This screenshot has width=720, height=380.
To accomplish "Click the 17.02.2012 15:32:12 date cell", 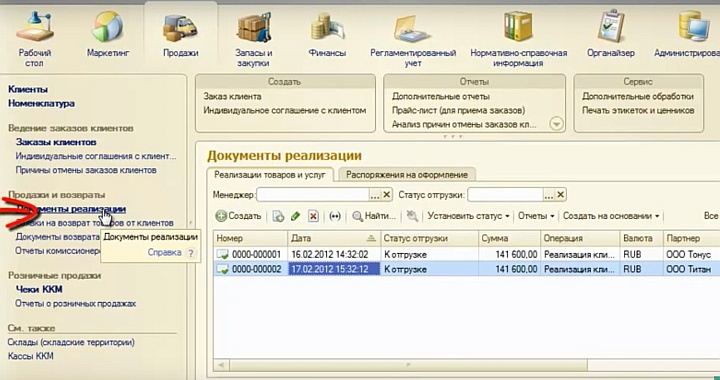I will pos(334,269).
